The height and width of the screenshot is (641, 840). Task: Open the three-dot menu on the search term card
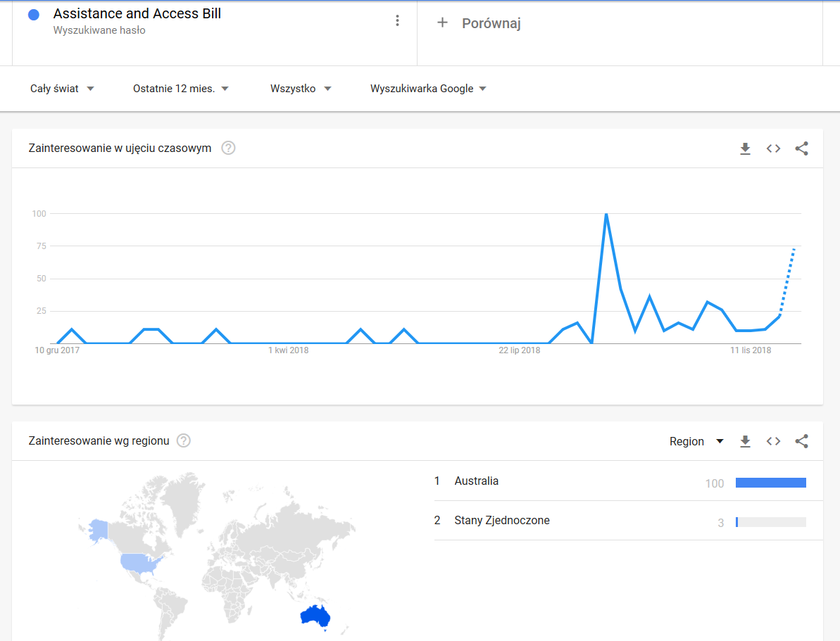398,20
